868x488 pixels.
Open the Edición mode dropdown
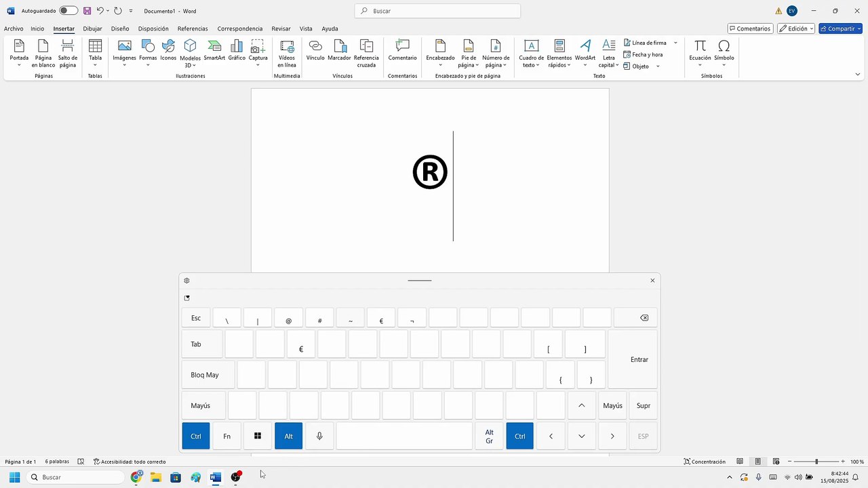[796, 28]
